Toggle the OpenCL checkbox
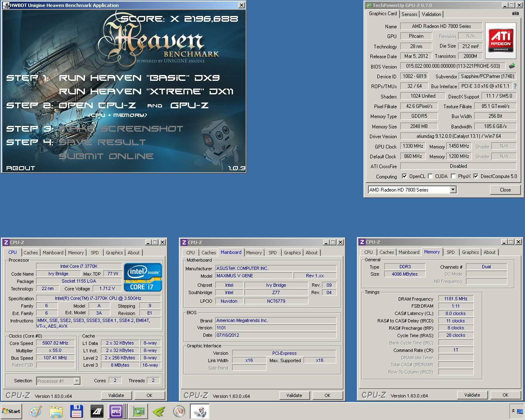The image size is (525, 420). 404,176
